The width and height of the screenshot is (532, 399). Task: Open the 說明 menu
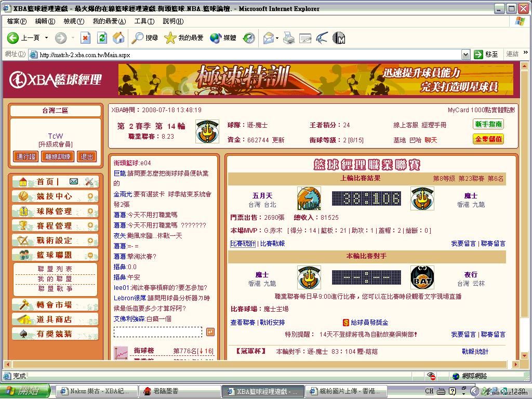[x=173, y=21]
